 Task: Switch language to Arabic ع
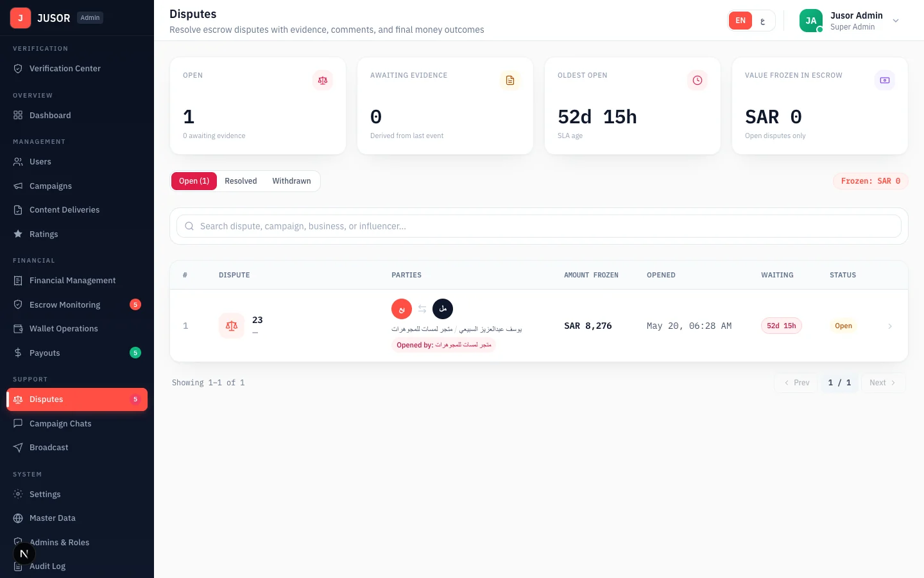click(762, 21)
